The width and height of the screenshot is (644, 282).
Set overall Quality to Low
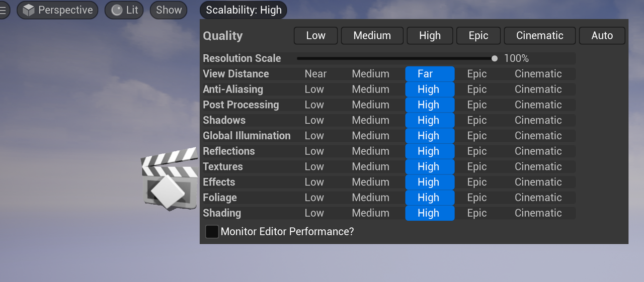tap(315, 36)
